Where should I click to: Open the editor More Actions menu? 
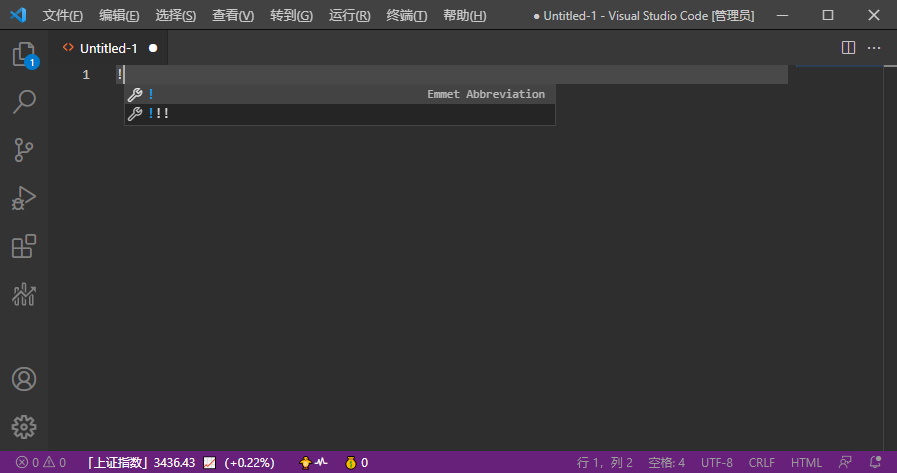(x=874, y=48)
